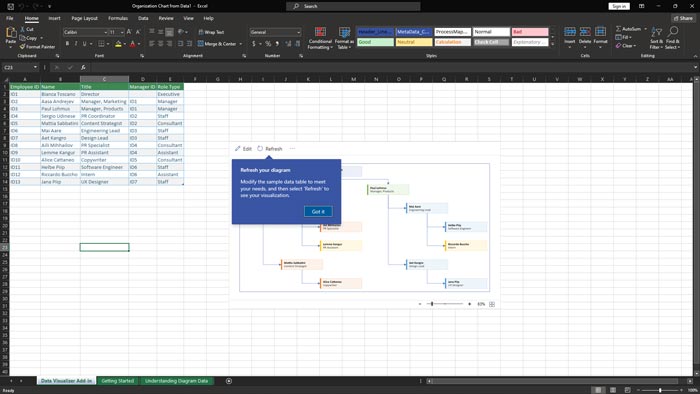Screen dimensions: 700x394
Task: Open the Clear dropdown in Editing group
Action: (625, 46)
